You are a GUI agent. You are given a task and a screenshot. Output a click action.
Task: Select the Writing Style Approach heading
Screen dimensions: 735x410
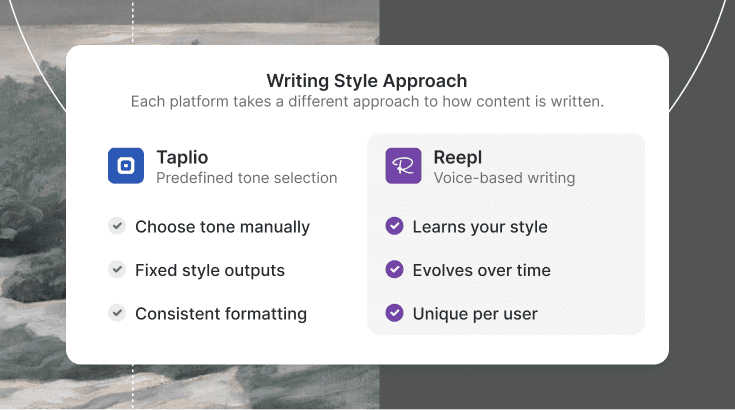tap(367, 81)
